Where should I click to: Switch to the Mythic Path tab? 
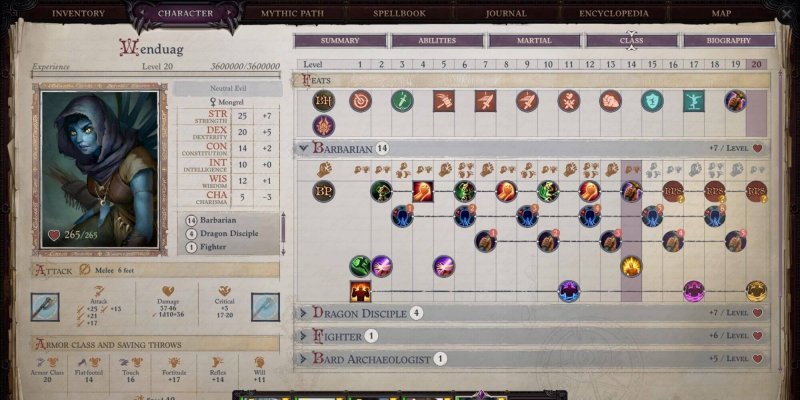(292, 13)
